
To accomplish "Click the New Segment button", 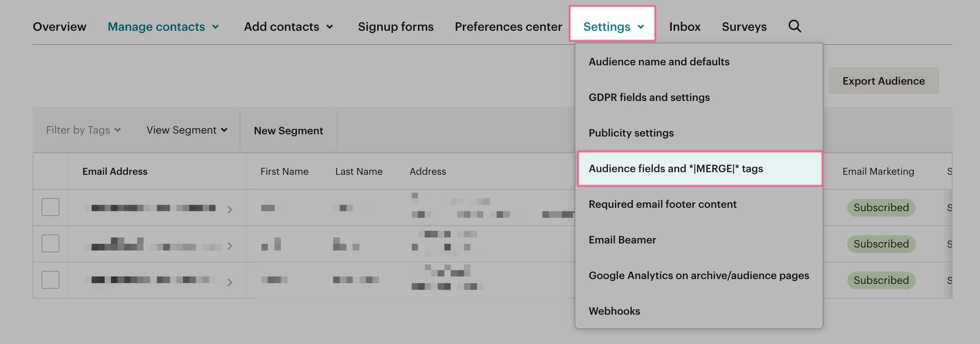I will [x=288, y=131].
